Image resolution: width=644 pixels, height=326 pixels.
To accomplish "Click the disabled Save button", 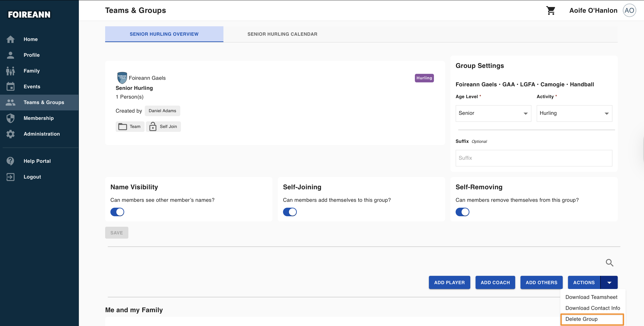I will (117, 233).
